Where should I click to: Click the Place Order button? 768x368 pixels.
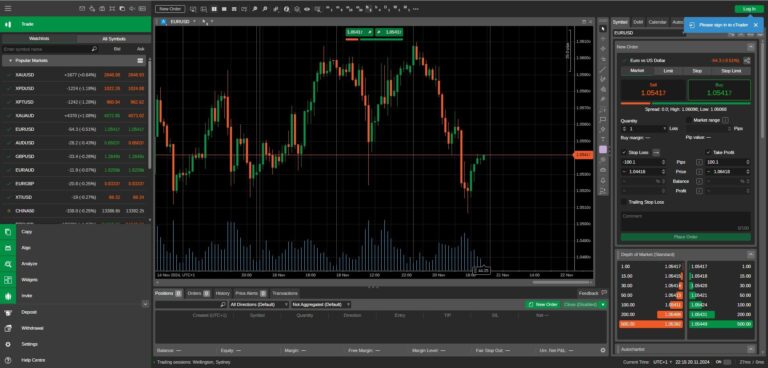(685, 237)
